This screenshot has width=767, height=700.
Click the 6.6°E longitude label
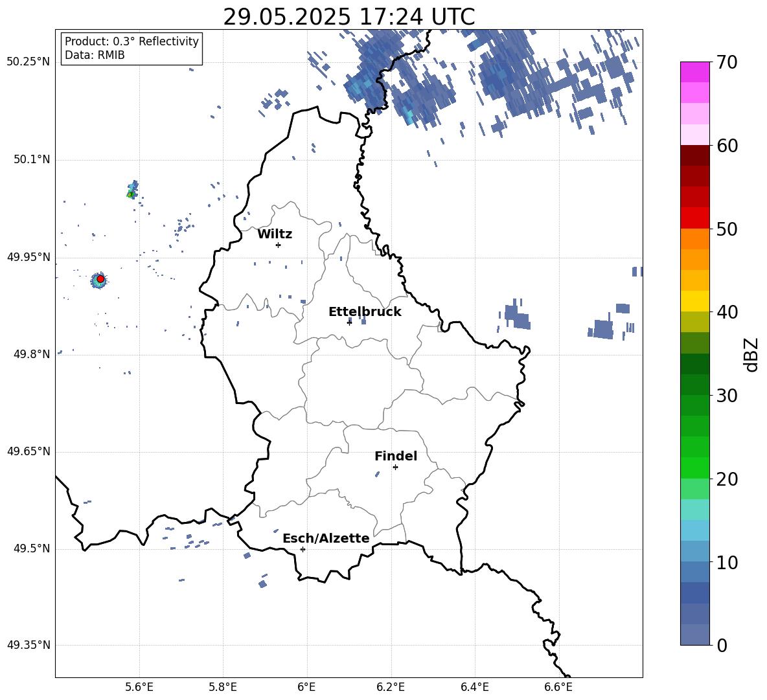click(x=558, y=687)
